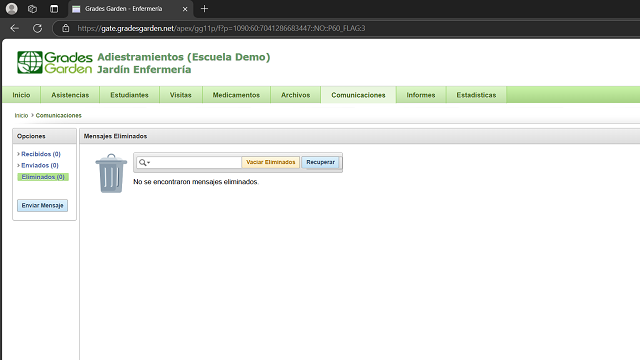Click the Mensajes Eliminados header

tap(116, 136)
